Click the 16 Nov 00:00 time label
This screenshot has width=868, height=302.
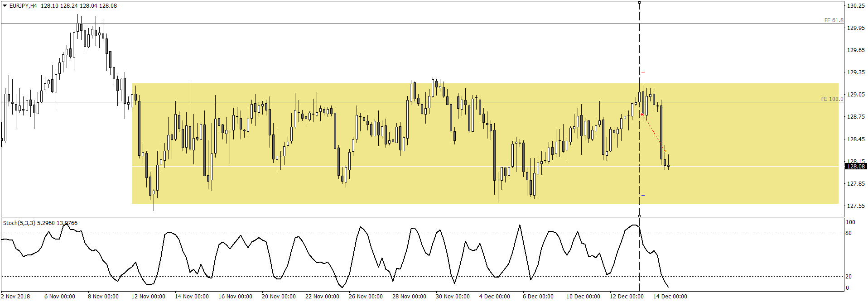(236, 297)
